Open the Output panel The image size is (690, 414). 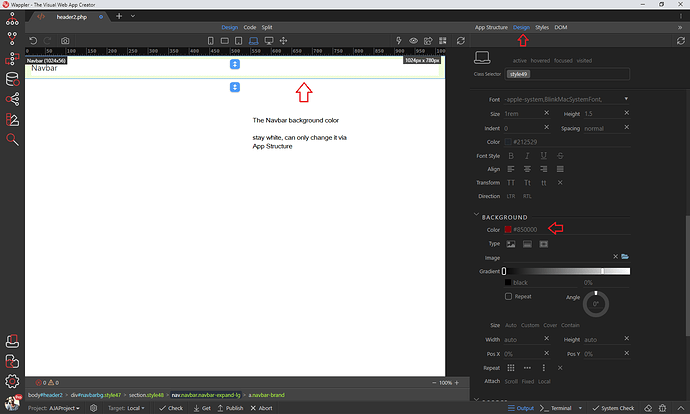pyautogui.click(x=521, y=408)
